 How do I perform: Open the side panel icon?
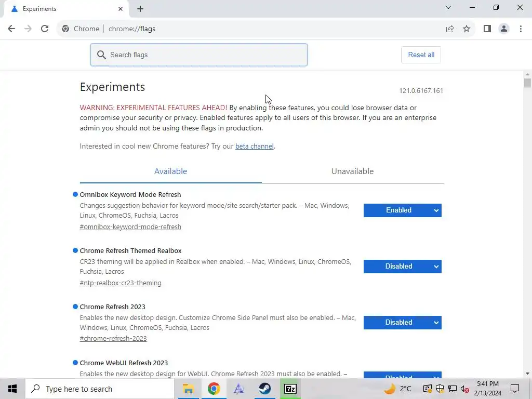coord(487,29)
